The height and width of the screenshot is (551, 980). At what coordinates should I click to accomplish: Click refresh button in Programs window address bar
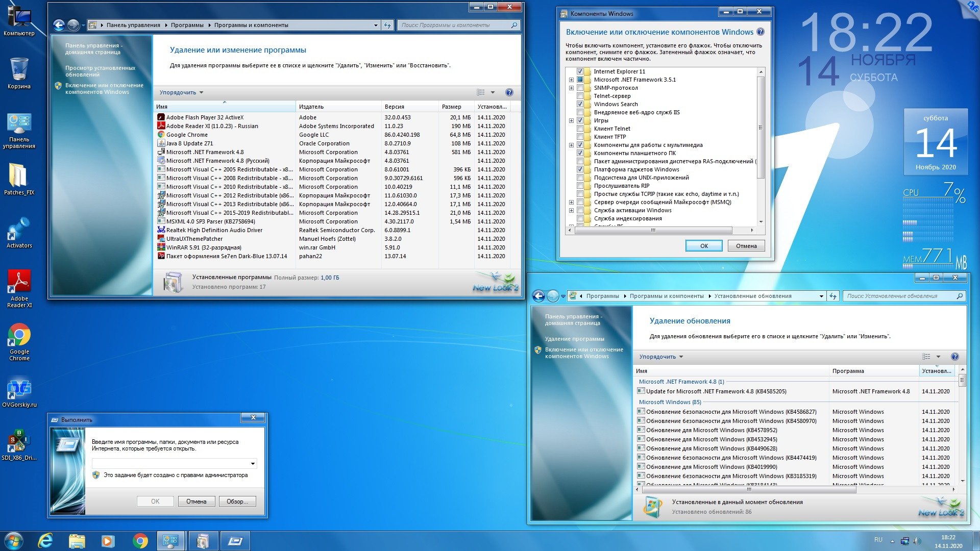pyautogui.click(x=387, y=25)
